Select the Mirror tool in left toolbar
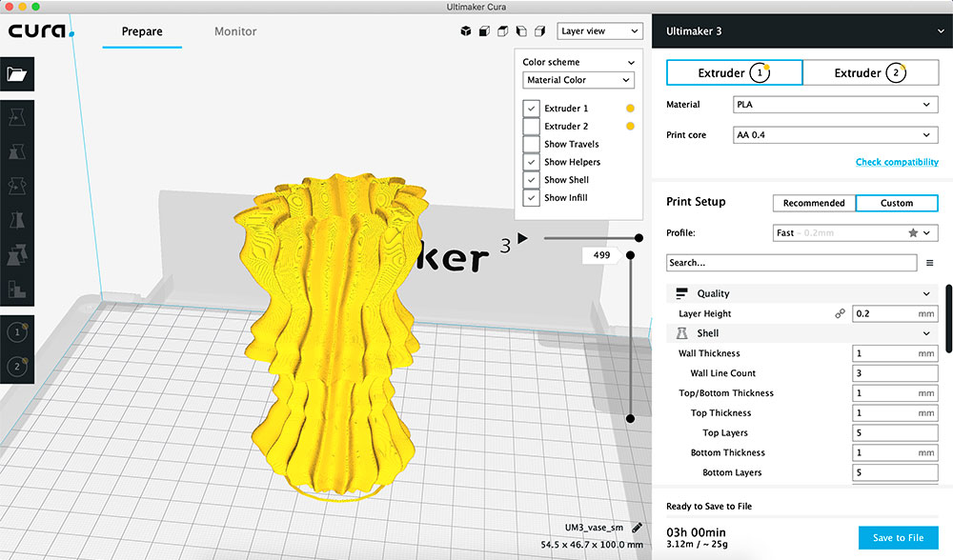 click(17, 220)
